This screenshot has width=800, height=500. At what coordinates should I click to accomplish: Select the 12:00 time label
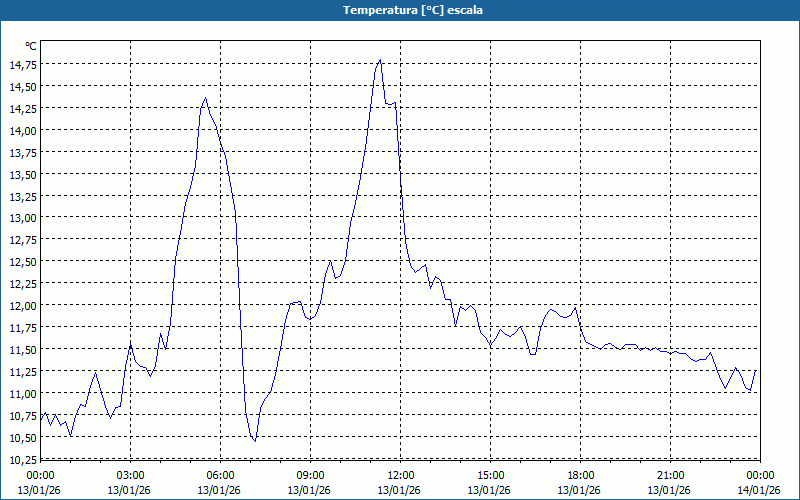coord(400,475)
